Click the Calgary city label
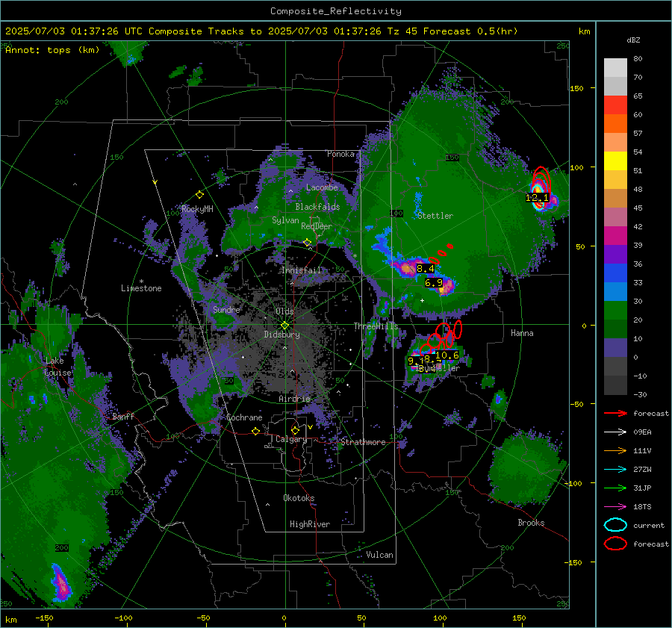This screenshot has width=672, height=628. click(x=291, y=439)
